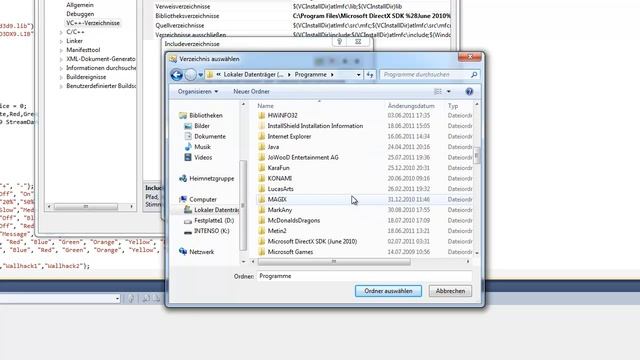
Task: Cancel with the Abbrechen button
Action: coord(450,291)
